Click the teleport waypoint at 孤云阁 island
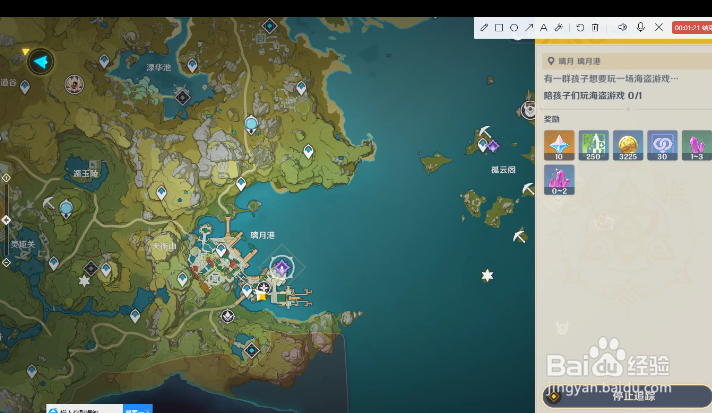The width and height of the screenshot is (712, 413). pyautogui.click(x=483, y=145)
